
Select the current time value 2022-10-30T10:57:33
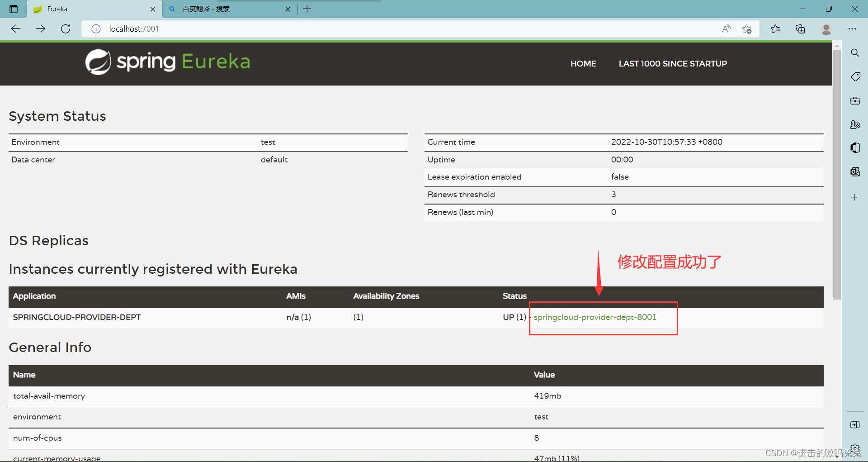667,142
